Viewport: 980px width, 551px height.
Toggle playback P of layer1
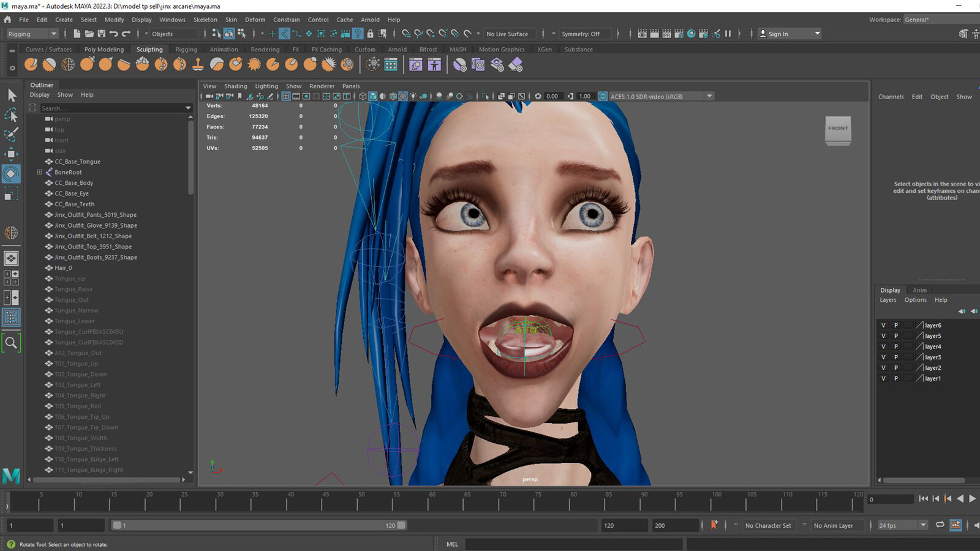[x=895, y=378]
